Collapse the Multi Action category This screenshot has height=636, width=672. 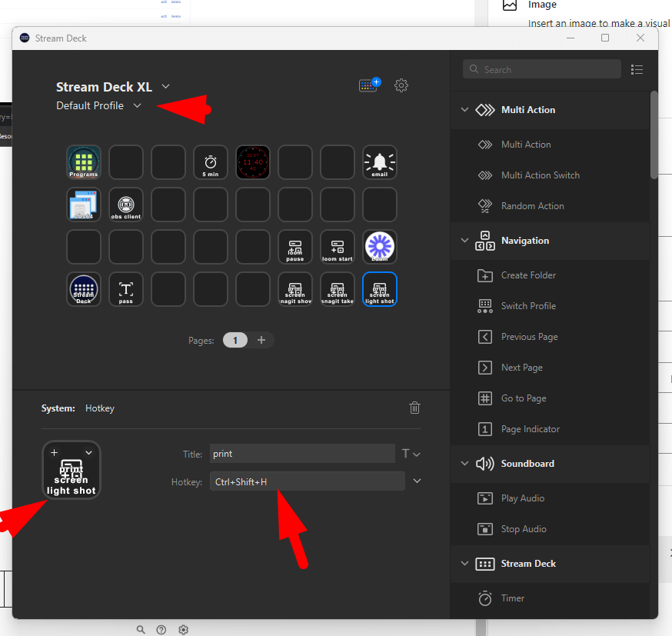tap(464, 110)
